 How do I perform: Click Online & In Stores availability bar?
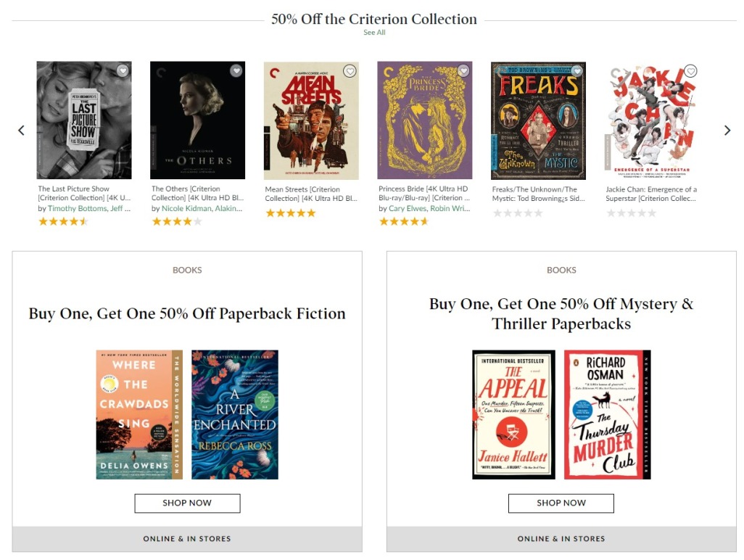(x=186, y=539)
